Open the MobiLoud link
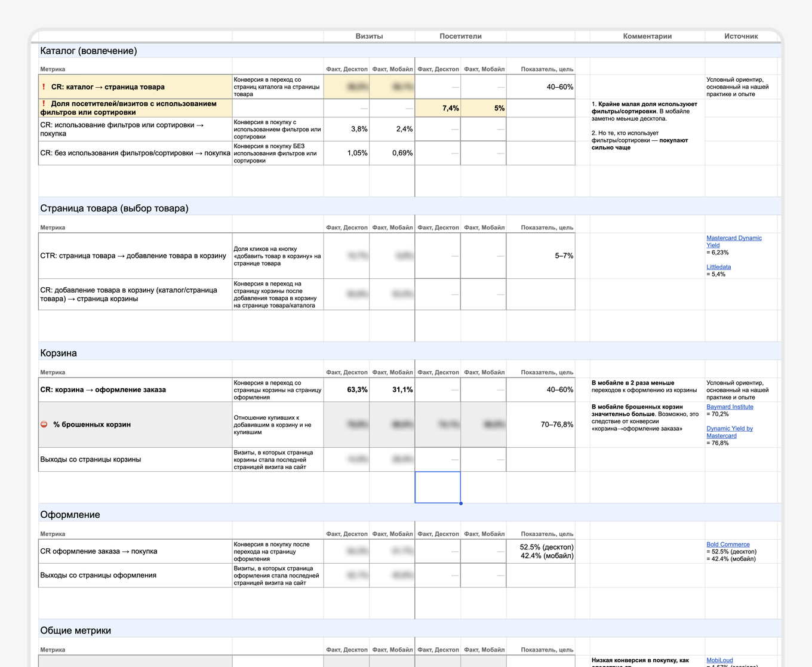The height and width of the screenshot is (667, 812). click(719, 660)
